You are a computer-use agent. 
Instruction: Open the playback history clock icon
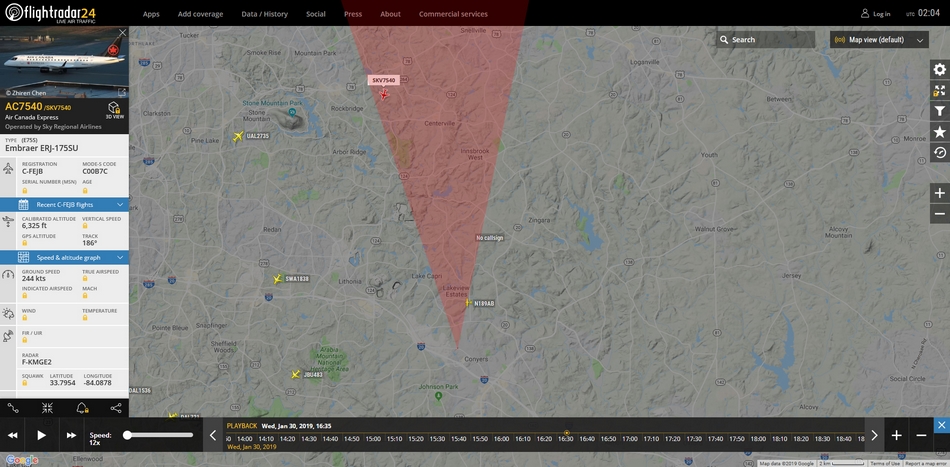click(x=940, y=152)
